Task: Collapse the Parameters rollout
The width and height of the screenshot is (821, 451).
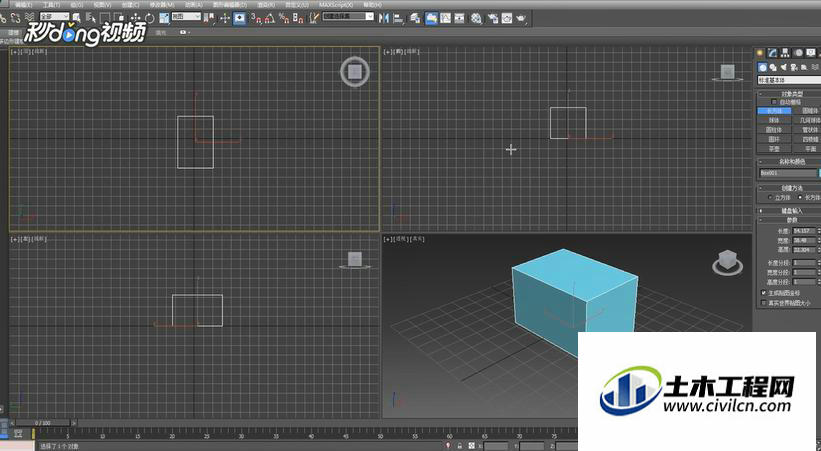Action: pyautogui.click(x=791, y=220)
